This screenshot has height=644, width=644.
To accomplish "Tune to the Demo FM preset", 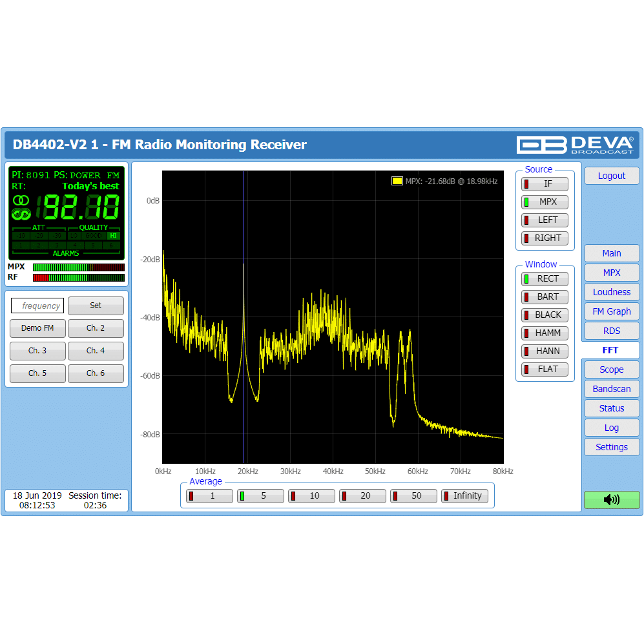I will pos(37,328).
